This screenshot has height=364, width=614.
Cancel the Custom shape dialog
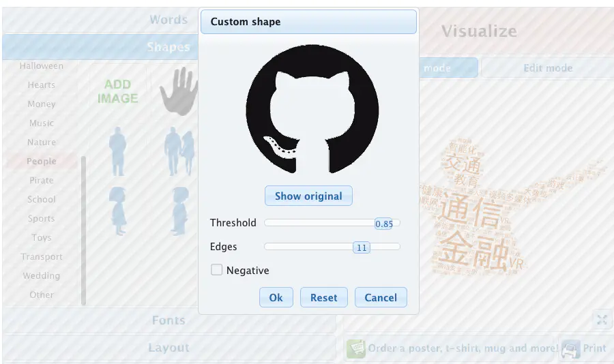coord(381,297)
